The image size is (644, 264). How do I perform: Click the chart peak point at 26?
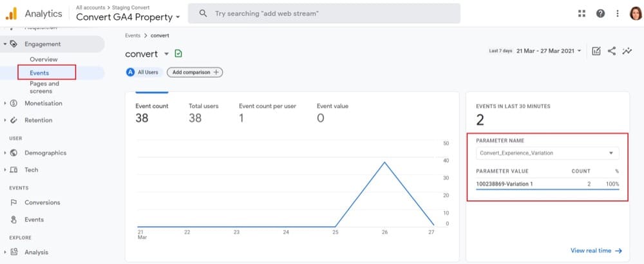click(x=384, y=162)
